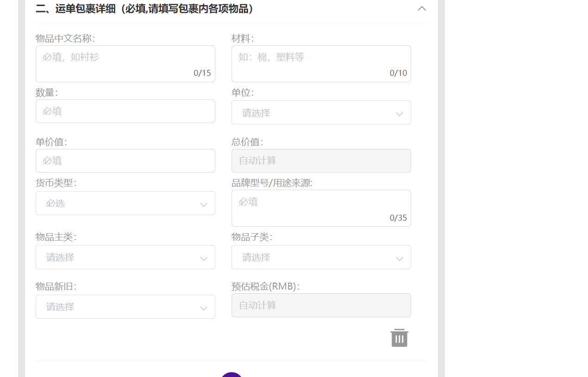Click the 数量 input field
The width and height of the screenshot is (588, 377).
pos(125,111)
